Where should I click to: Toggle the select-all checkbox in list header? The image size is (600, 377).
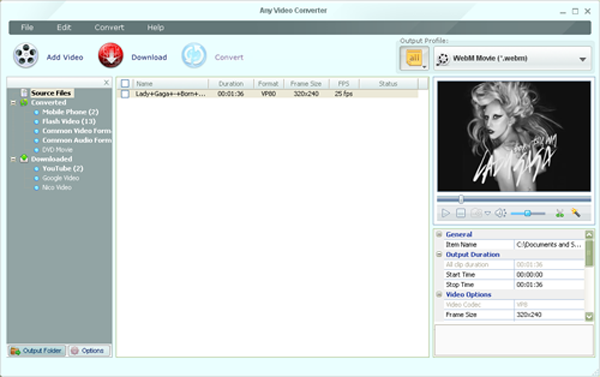tap(125, 83)
